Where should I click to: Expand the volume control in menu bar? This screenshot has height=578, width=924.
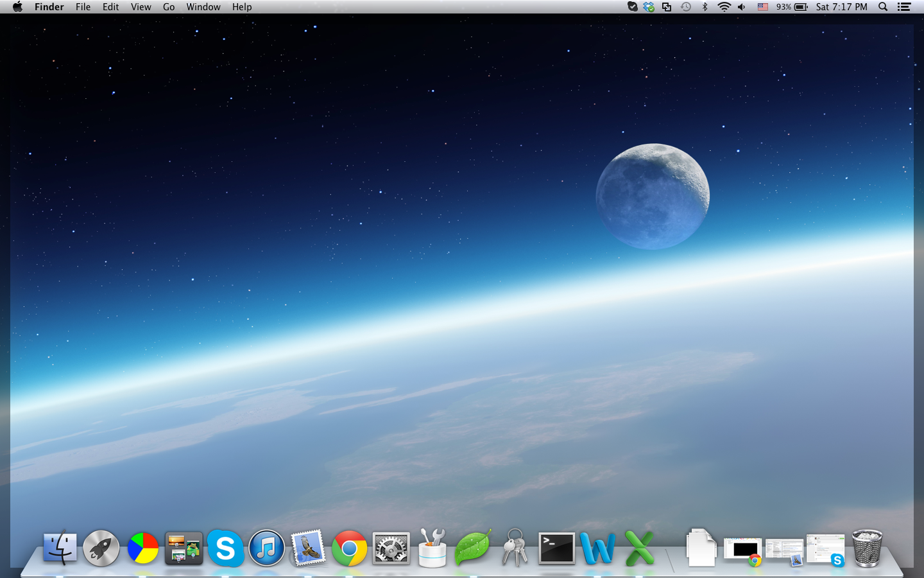pos(742,7)
